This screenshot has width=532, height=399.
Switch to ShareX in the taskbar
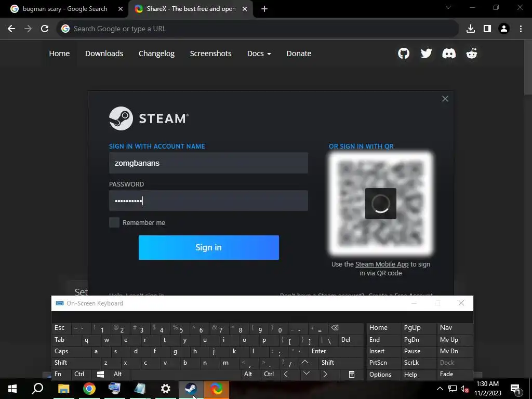tap(217, 389)
